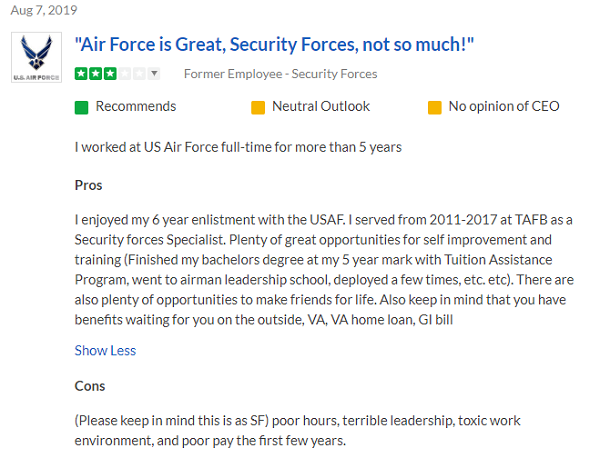Click the "I worked at US Air Force" line

pyautogui.click(x=238, y=147)
